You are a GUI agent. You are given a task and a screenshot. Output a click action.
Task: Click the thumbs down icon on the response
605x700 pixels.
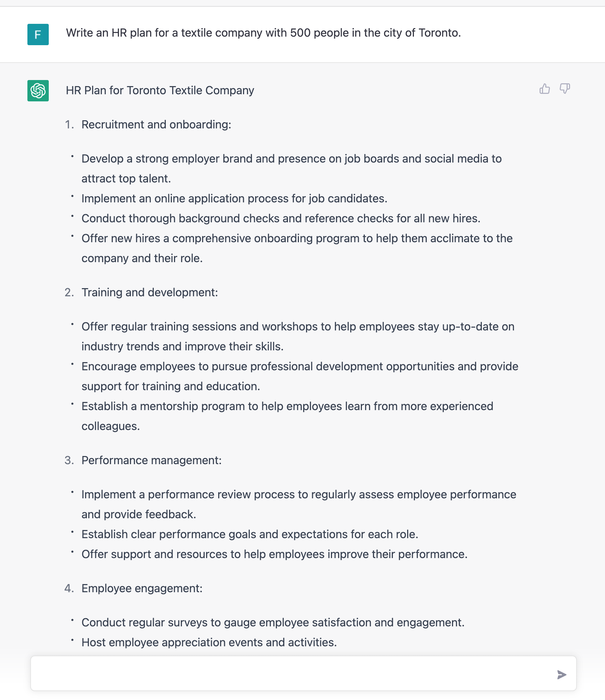565,89
